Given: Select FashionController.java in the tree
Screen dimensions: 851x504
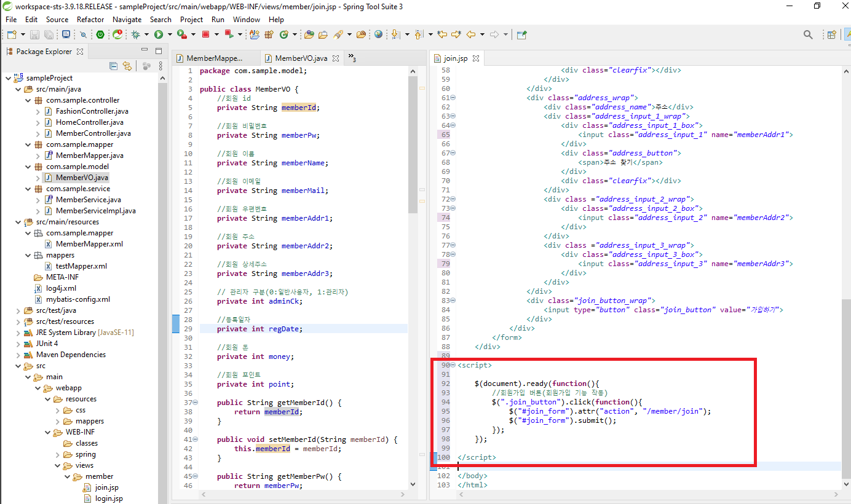Looking at the screenshot, I should [x=93, y=111].
